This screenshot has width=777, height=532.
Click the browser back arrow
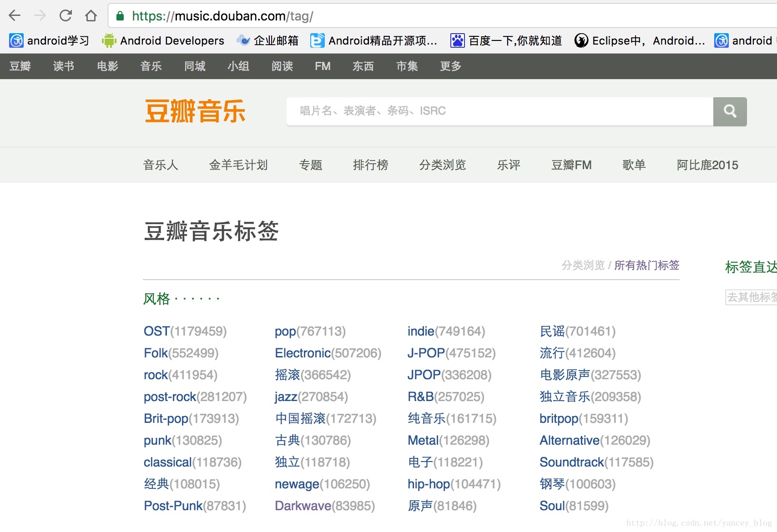pos(15,16)
